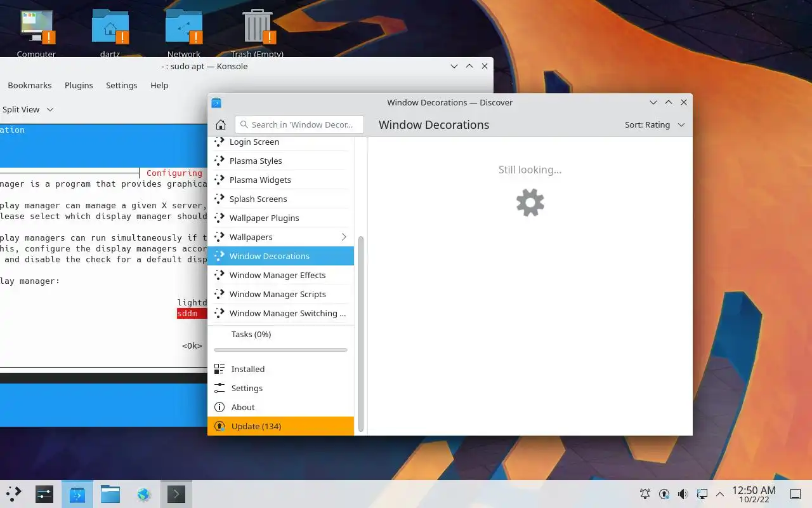Click the Discover app icon in title bar
Image resolution: width=812 pixels, height=508 pixels.
pos(216,103)
